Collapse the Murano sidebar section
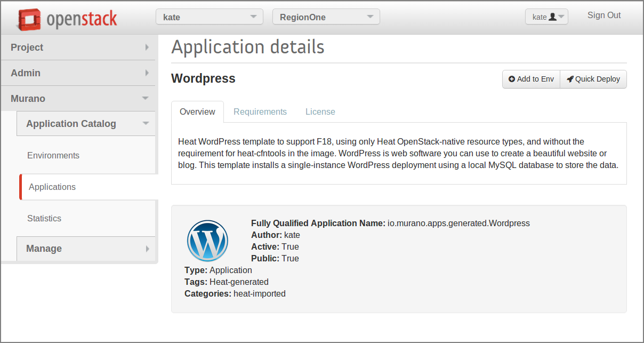The width and height of the screenshot is (644, 343). pyautogui.click(x=79, y=99)
